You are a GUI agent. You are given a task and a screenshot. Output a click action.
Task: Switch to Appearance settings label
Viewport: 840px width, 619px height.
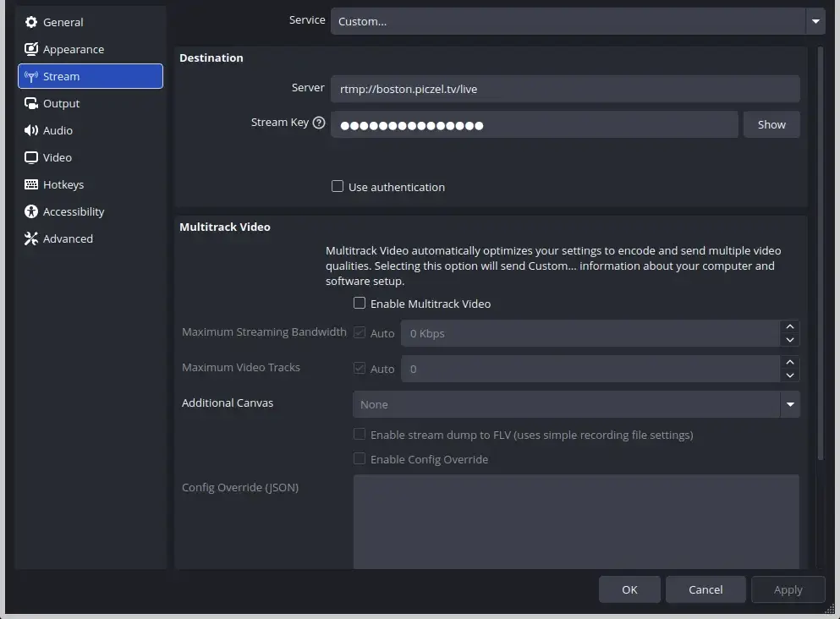pyautogui.click(x=74, y=49)
